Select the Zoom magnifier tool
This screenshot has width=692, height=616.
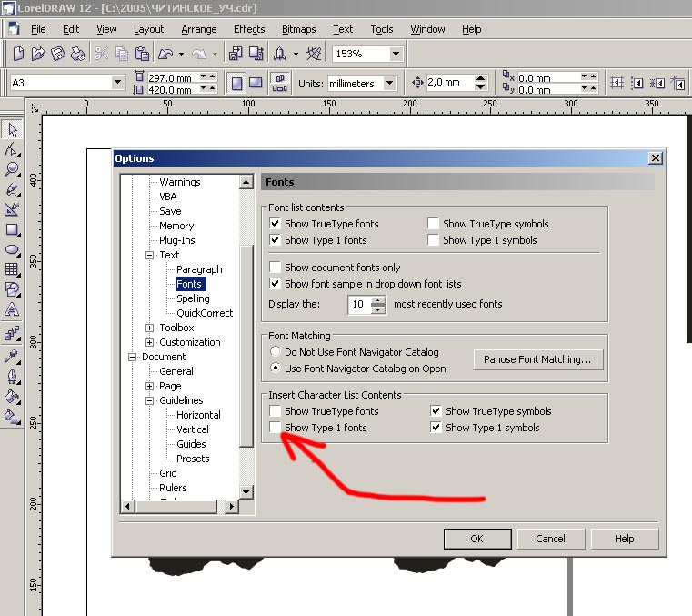click(12, 169)
